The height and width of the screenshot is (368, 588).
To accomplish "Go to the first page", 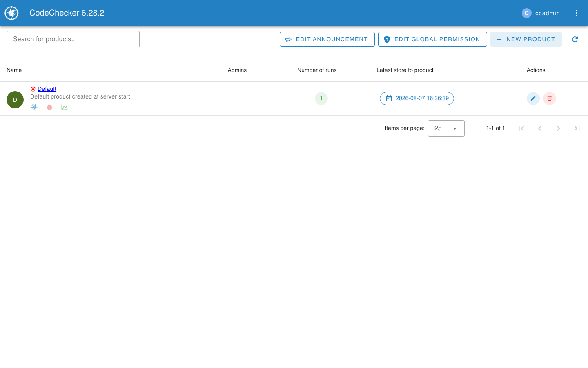I will tap(521, 128).
